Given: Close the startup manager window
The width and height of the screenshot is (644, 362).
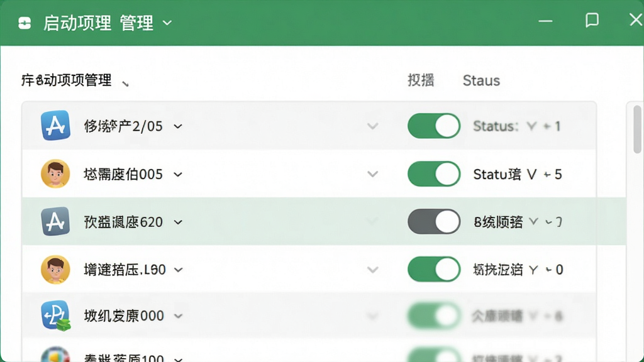Looking at the screenshot, I should (x=636, y=19).
